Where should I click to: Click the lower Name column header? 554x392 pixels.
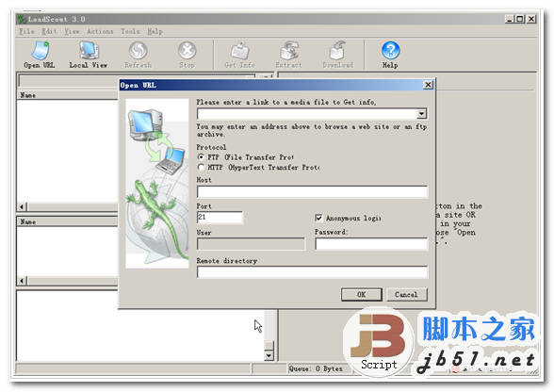67,221
